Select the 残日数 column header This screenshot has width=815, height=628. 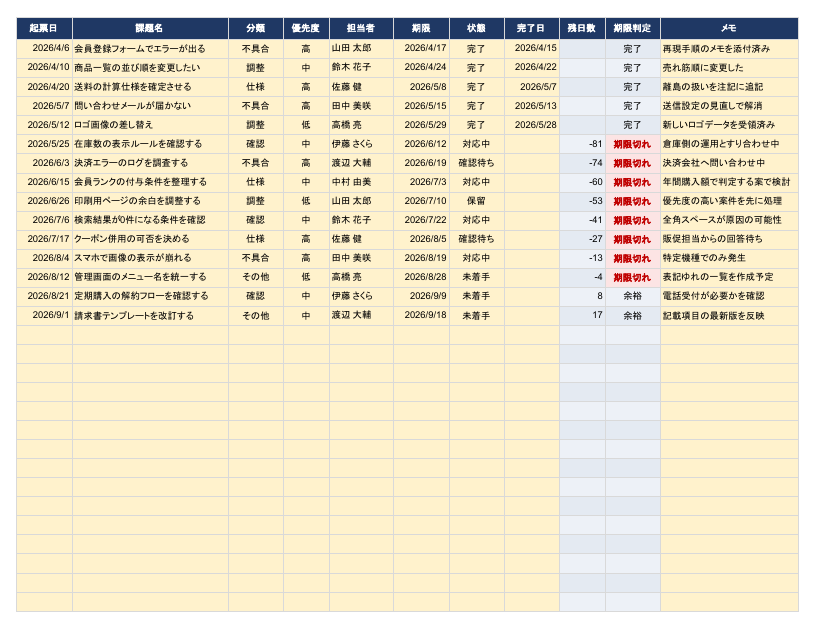pos(582,28)
